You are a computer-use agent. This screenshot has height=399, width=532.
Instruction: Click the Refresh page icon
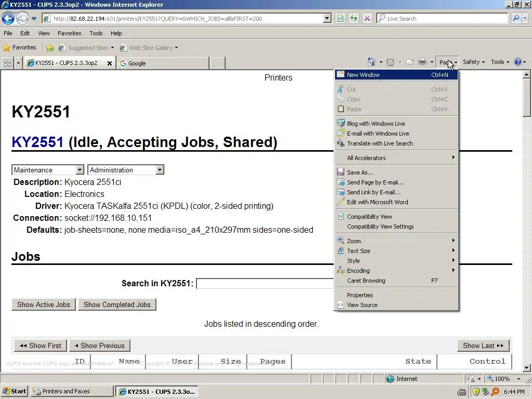[x=353, y=18]
